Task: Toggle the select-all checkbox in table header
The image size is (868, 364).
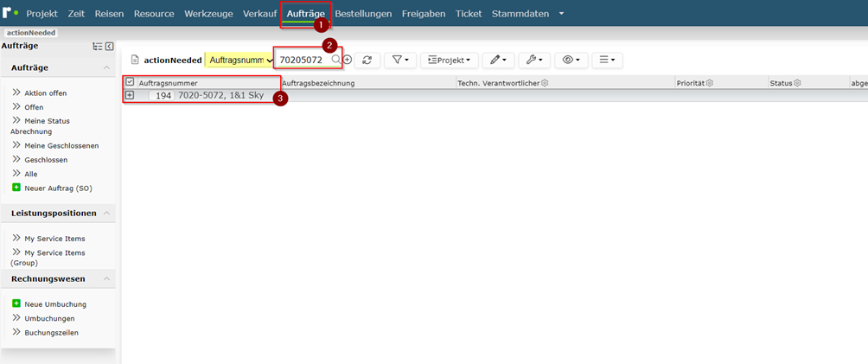Action: [130, 82]
